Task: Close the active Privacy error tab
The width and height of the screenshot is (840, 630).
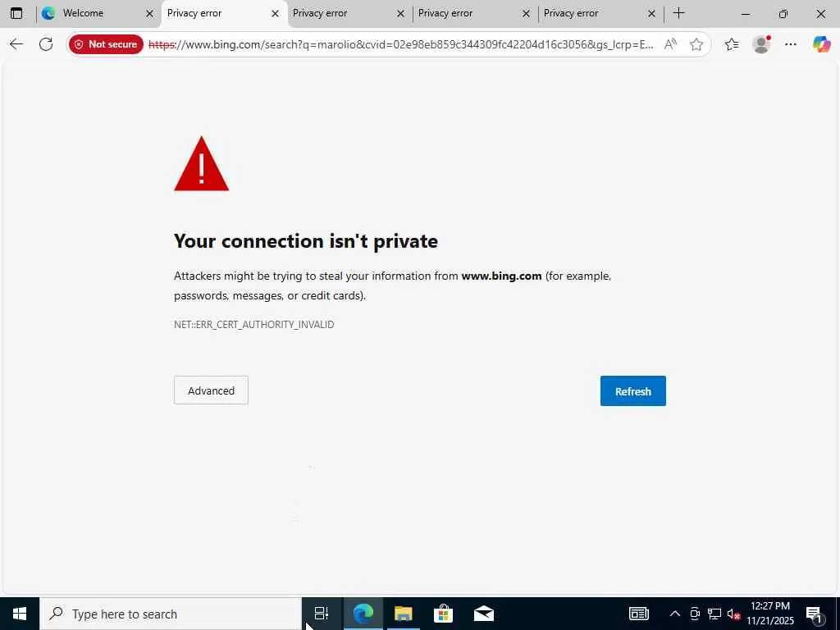Action: click(x=276, y=14)
